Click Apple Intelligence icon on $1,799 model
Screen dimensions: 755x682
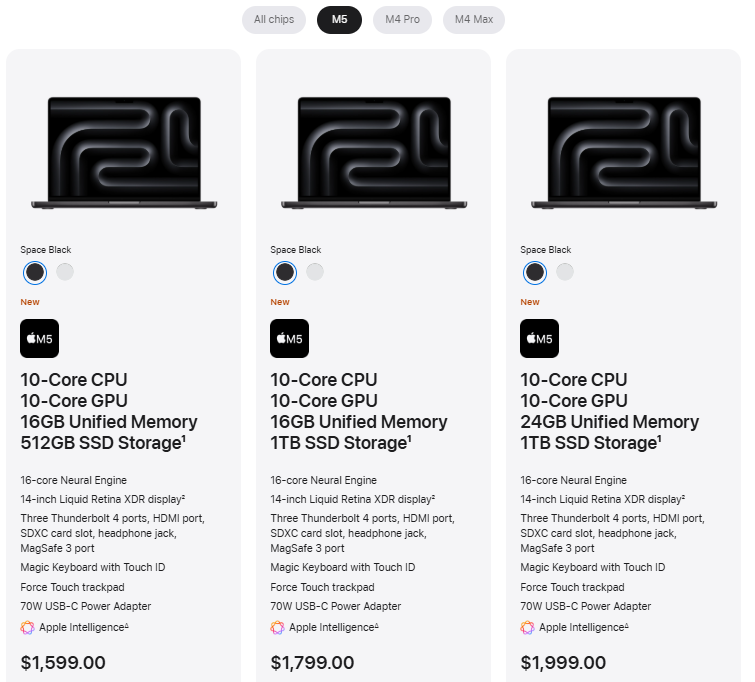[x=277, y=627]
